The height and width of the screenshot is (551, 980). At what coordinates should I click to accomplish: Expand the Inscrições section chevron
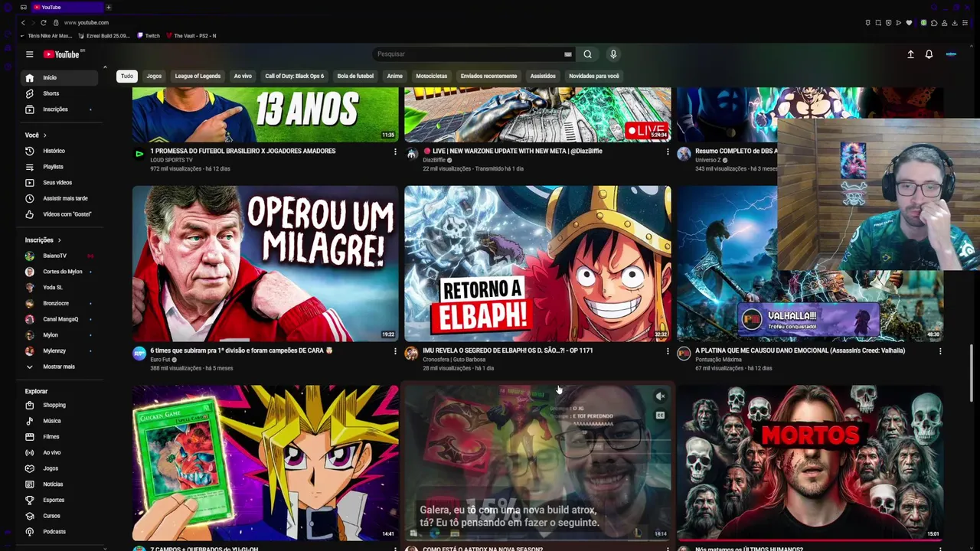pos(59,240)
